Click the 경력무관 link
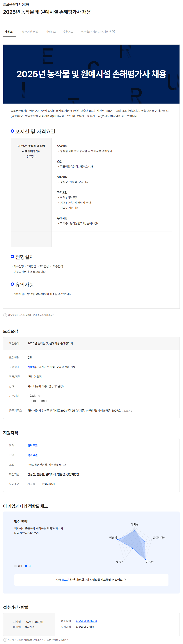Image resolution: width=183 pixels, height=644 pixels. pyautogui.click(x=32, y=446)
